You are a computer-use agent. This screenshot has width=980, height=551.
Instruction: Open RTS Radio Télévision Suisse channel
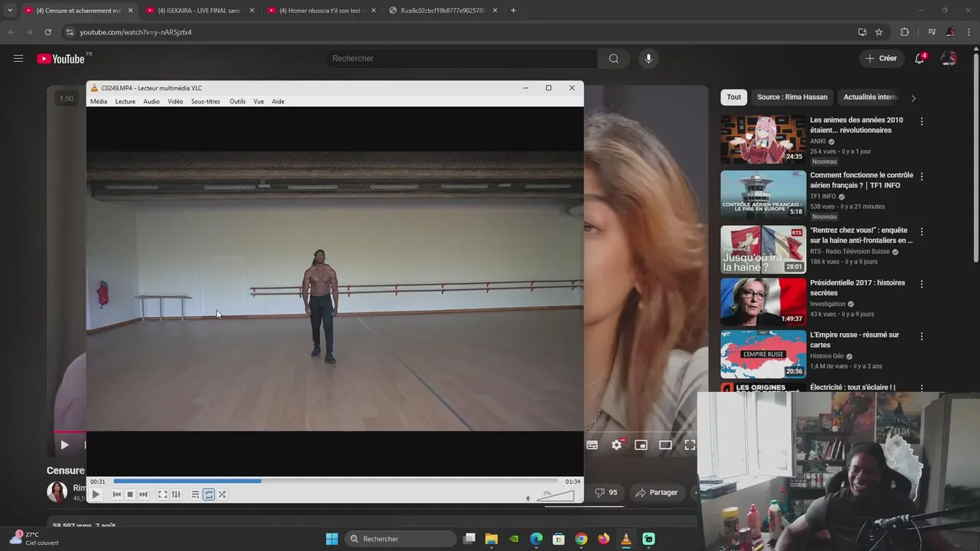pos(850,252)
